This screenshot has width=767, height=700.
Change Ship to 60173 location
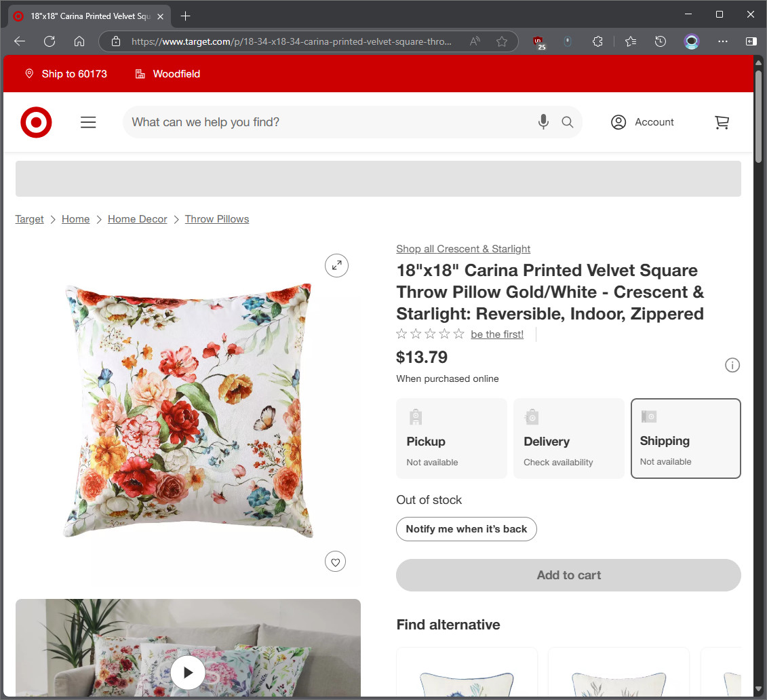pos(66,74)
